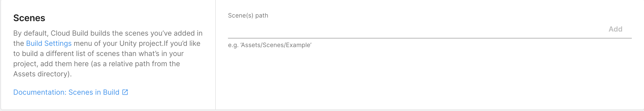Click the "e.g." prefix of hint text
Screen dimensions: 644x111
pyautogui.click(x=233, y=45)
